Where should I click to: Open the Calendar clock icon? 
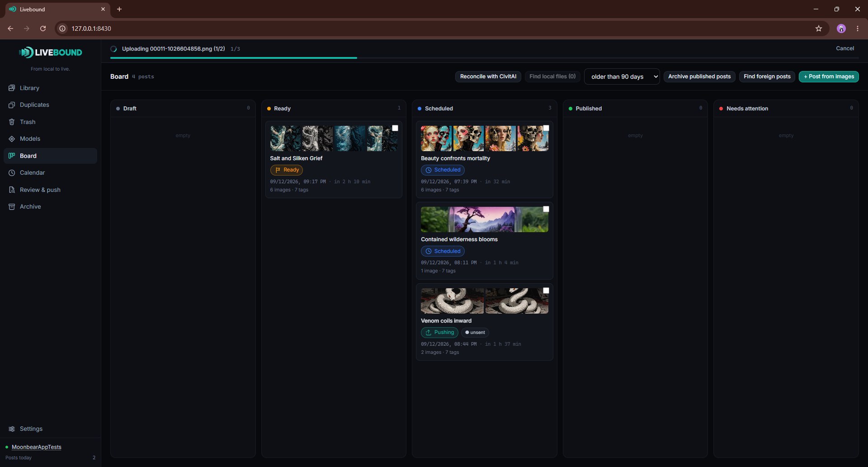pos(12,173)
